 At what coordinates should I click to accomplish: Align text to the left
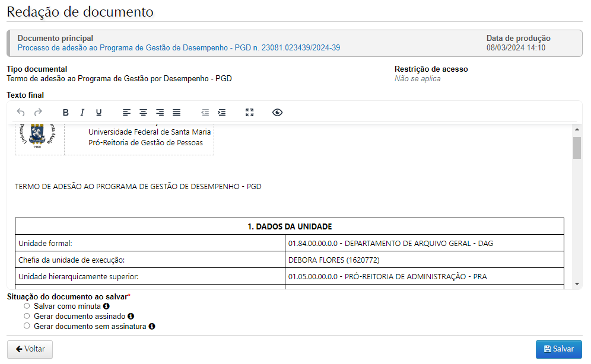(126, 112)
